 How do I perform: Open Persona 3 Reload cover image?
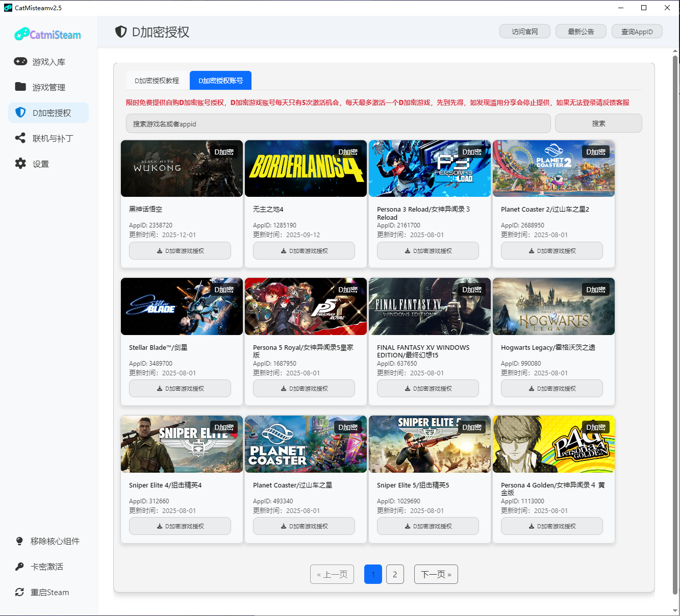tap(430, 169)
